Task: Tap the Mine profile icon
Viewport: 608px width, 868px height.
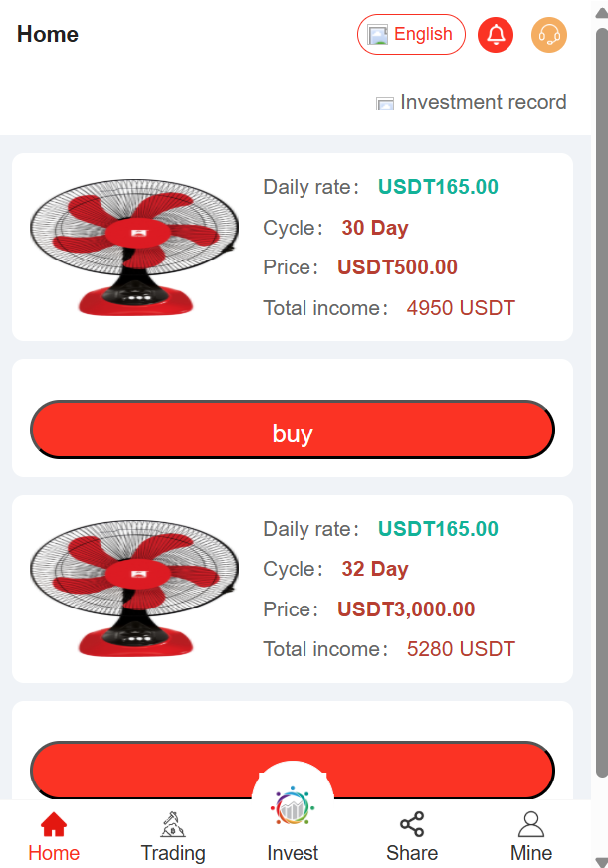Action: 531,824
